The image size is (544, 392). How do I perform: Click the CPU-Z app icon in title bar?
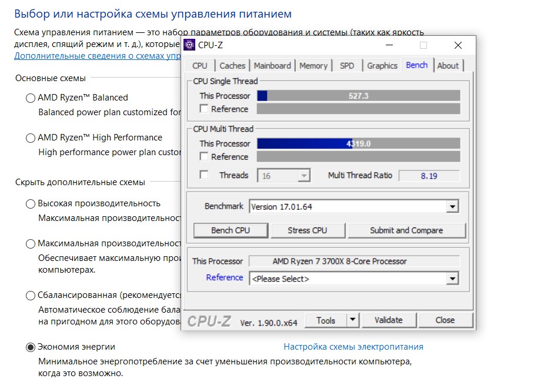coord(189,45)
